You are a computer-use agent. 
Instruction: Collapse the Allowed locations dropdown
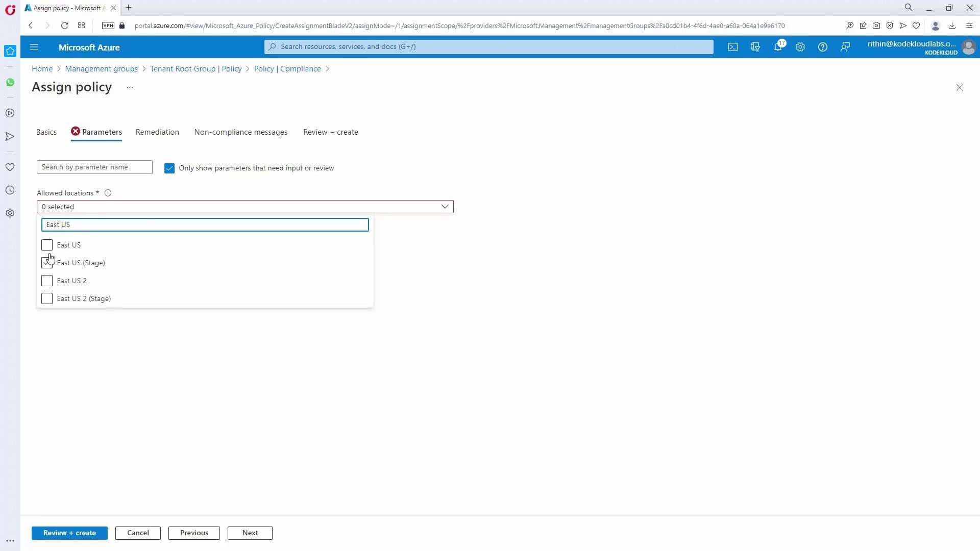445,207
